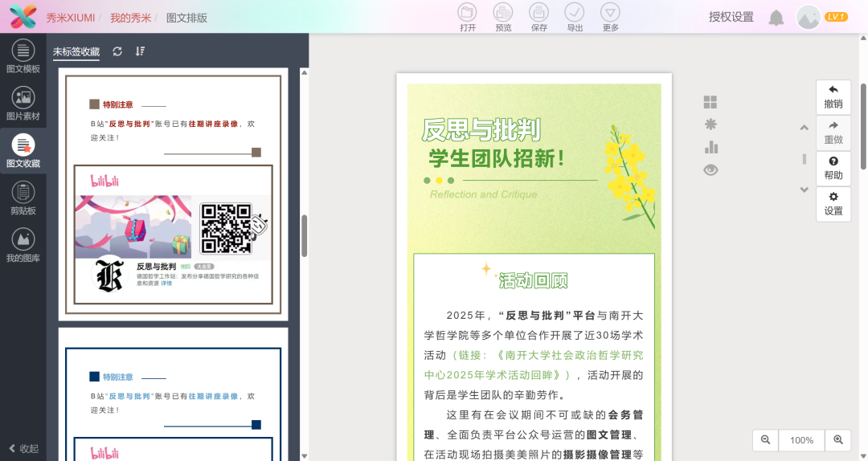Collapse the sidebar with 收起

pyautogui.click(x=24, y=448)
